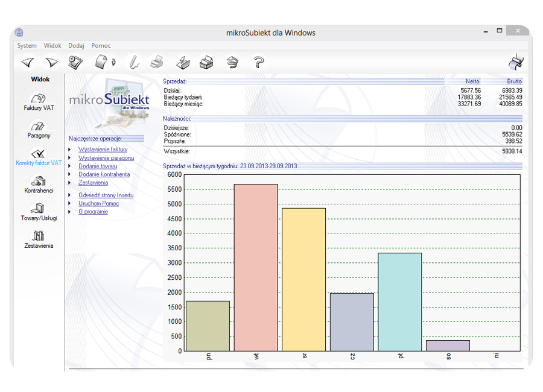The width and height of the screenshot is (543, 392).
Task: Open the Faktury VAT view
Action: click(39, 101)
